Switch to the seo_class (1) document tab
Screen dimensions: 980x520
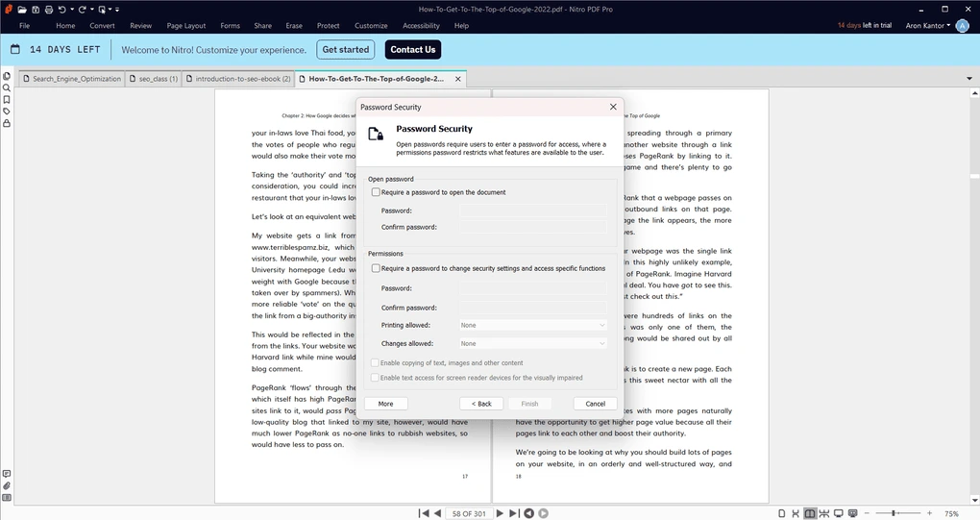153,79
